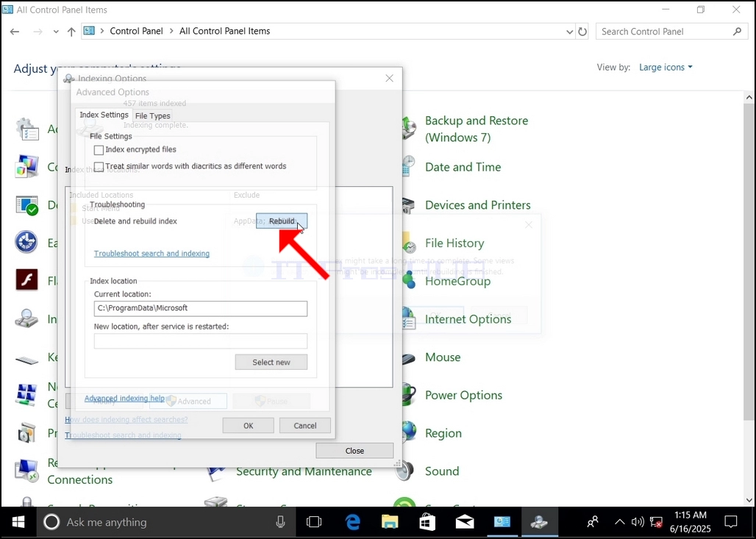The width and height of the screenshot is (756, 539).
Task: Open the volume control in system tray
Action: click(638, 522)
